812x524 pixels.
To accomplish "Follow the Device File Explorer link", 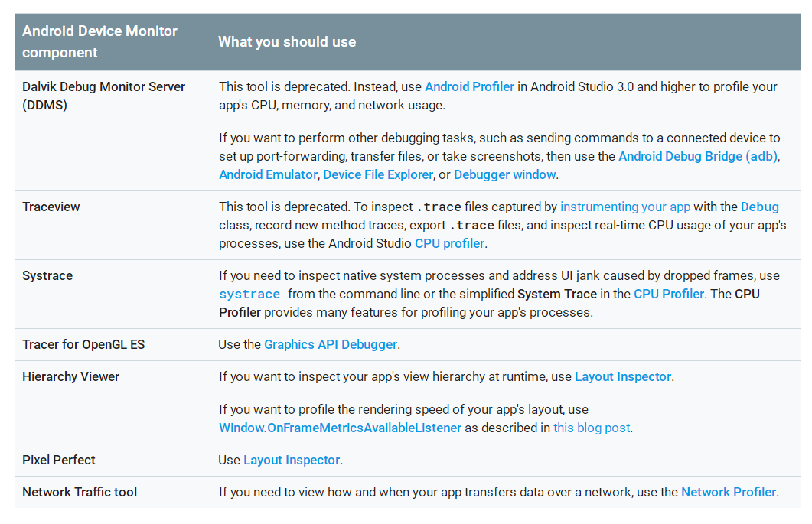I will tap(378, 174).
